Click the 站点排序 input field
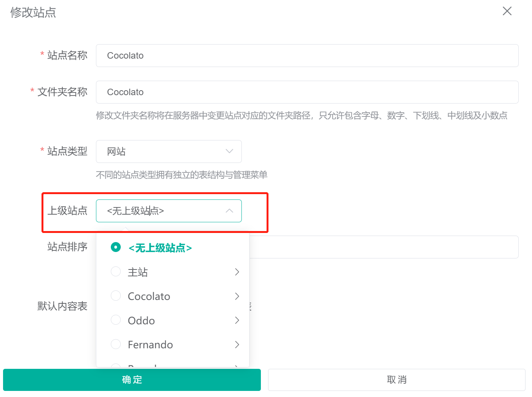 point(381,247)
